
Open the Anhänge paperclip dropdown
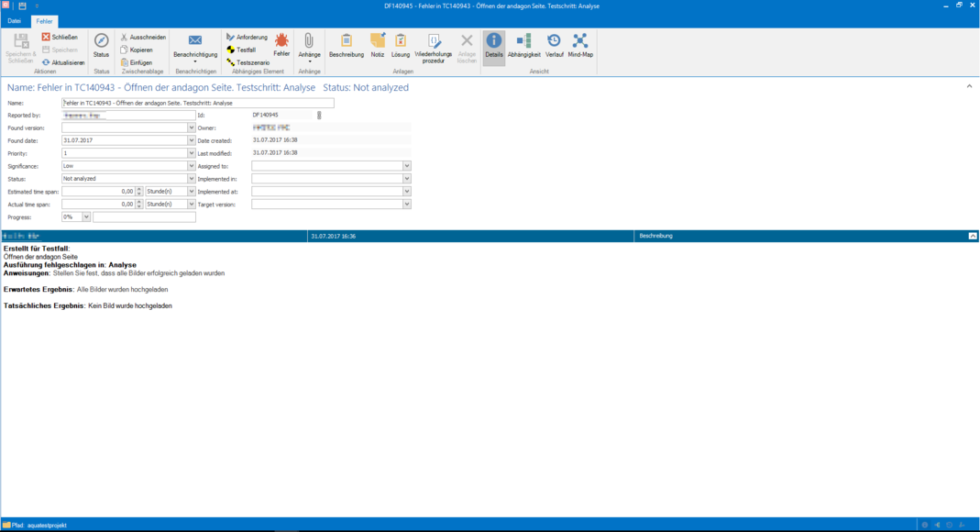point(309,46)
